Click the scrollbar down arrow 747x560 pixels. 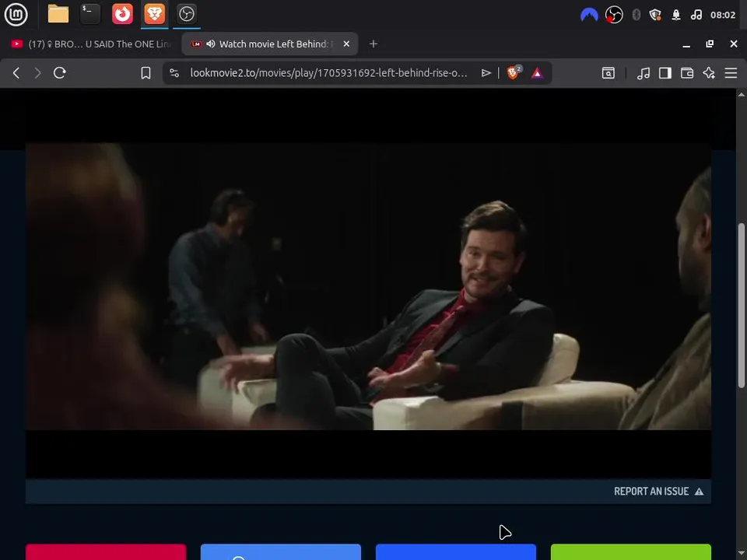(742, 555)
